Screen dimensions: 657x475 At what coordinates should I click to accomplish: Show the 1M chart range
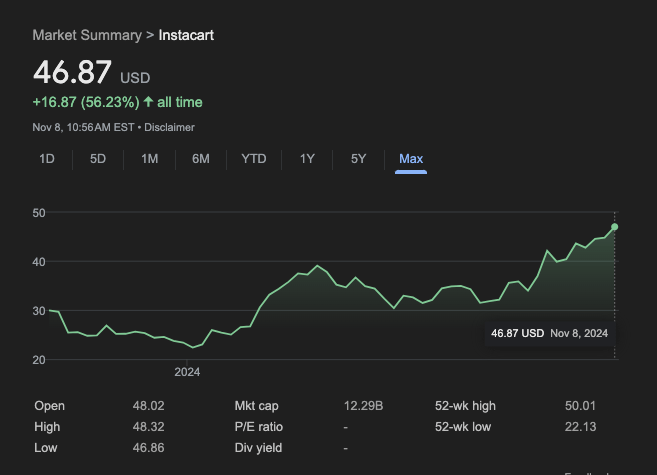150,159
